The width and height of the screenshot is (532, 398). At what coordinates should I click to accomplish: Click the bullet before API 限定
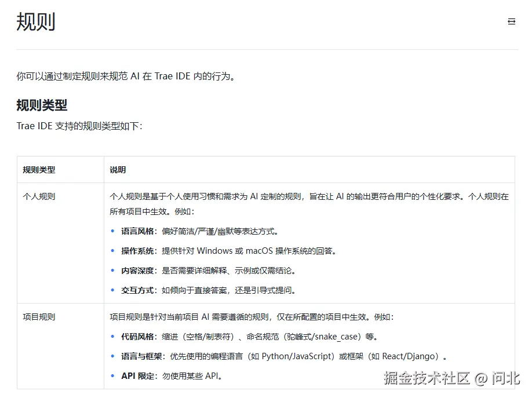click(x=112, y=376)
